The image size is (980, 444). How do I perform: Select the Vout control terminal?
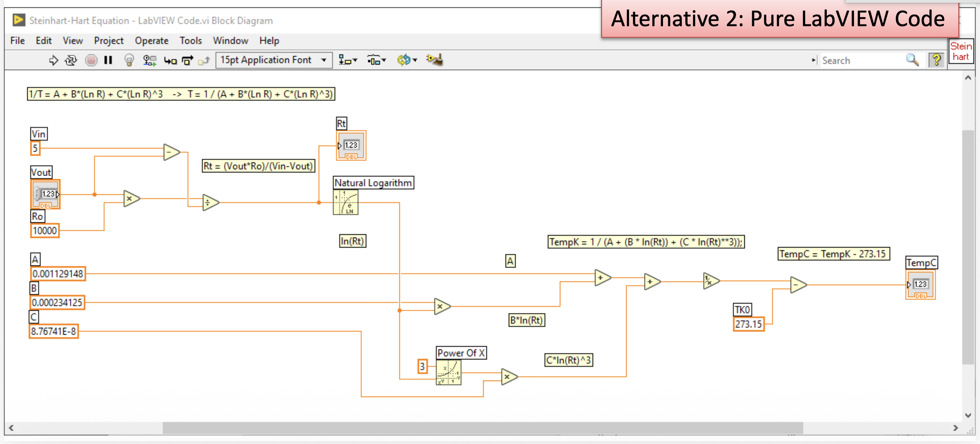[46, 194]
